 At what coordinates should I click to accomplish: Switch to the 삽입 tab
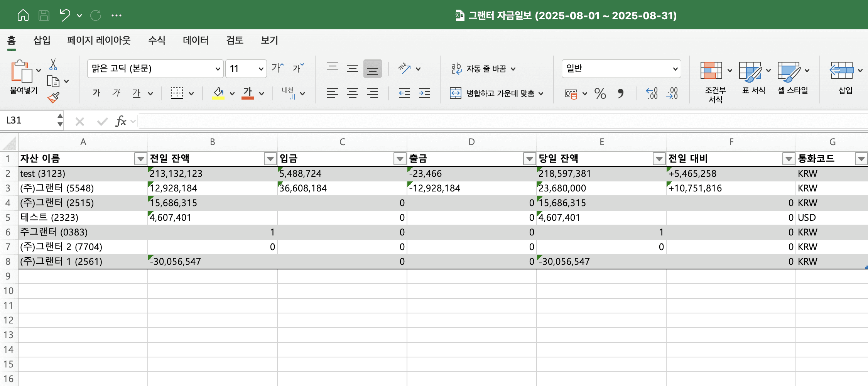[x=42, y=40]
